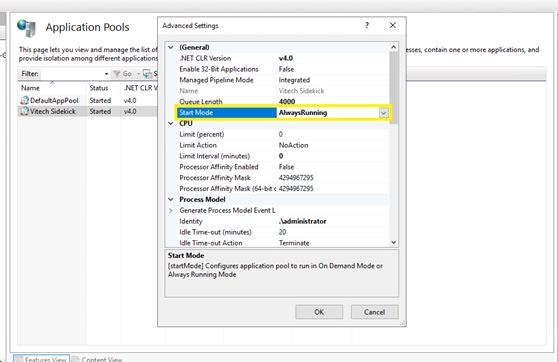Select the .NET CLR Version row
This screenshot has width=558, height=362.
pos(283,58)
